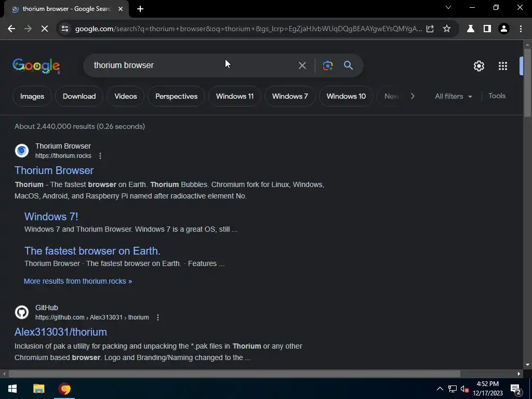Screen dimensions: 532x399
Task: Close the thorium browser tab
Action: pos(121,9)
